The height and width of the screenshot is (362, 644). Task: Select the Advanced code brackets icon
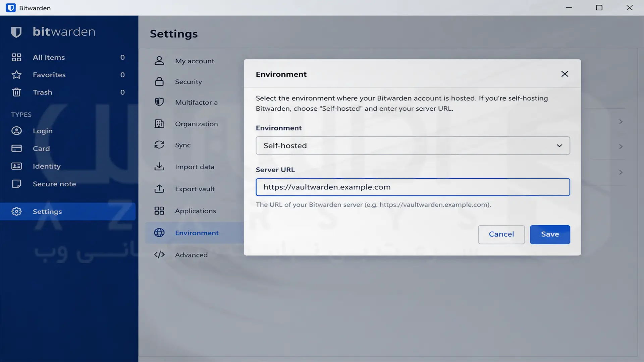tap(159, 255)
